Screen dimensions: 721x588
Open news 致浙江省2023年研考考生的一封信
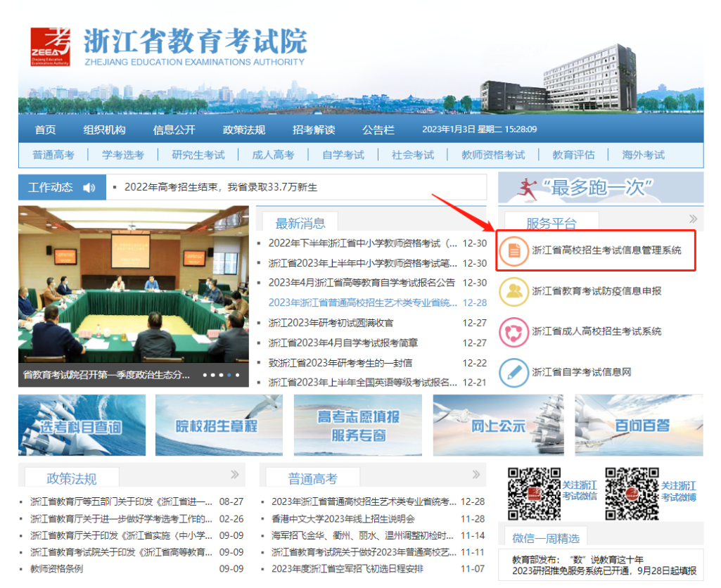coord(340,363)
